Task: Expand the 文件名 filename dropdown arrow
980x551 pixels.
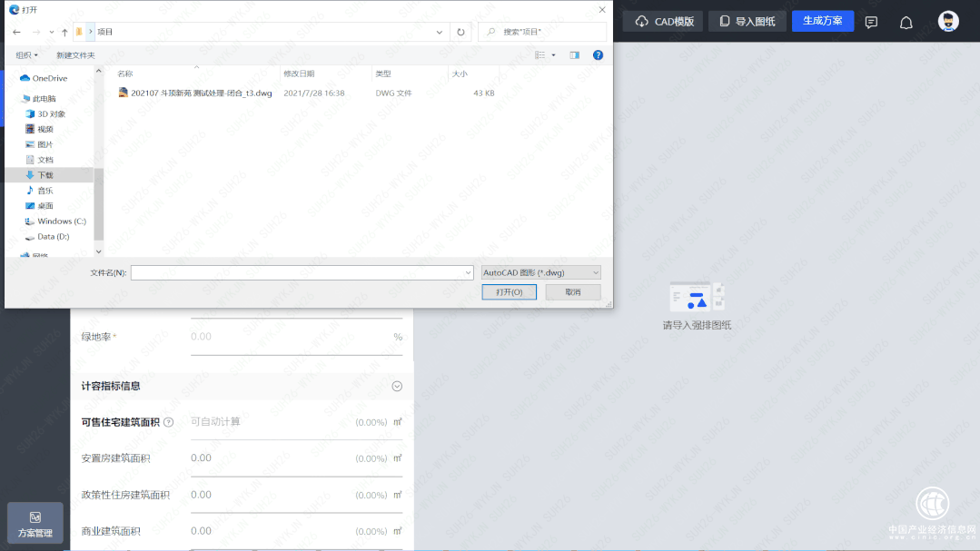Action: [x=468, y=272]
